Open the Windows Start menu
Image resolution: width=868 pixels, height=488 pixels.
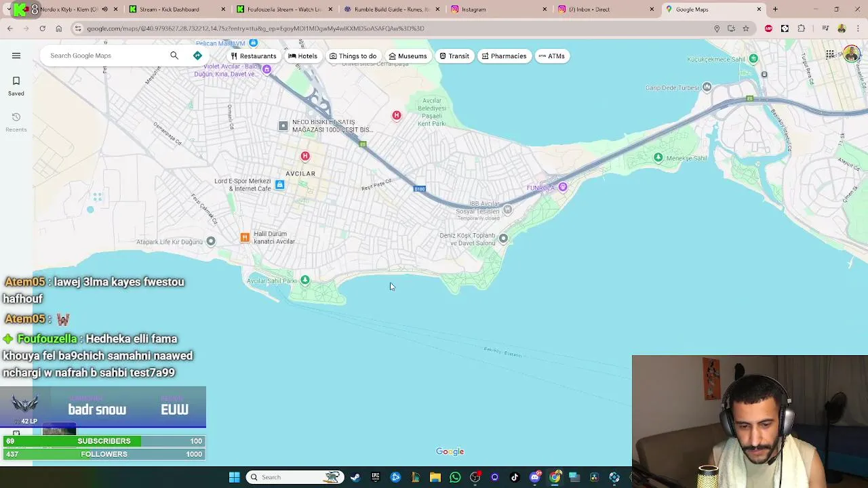(234, 477)
